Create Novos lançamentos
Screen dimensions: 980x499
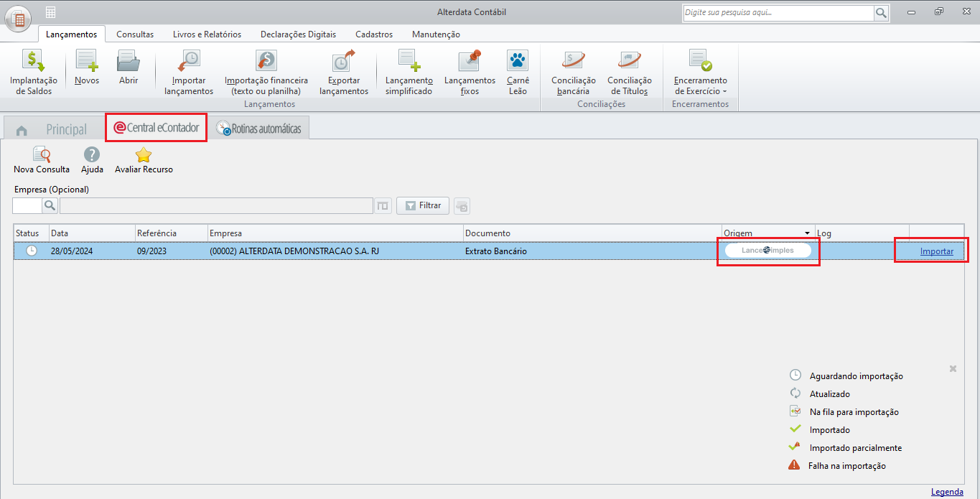point(87,67)
